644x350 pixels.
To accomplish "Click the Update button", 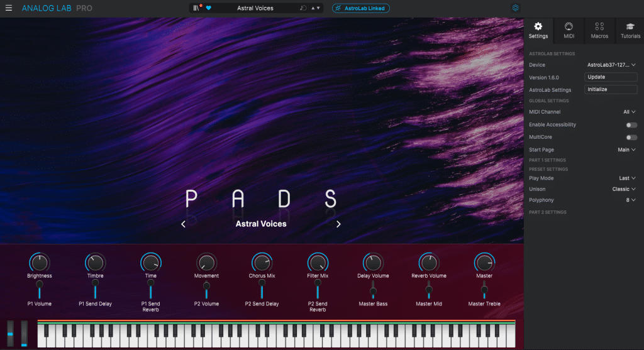I will tap(611, 77).
